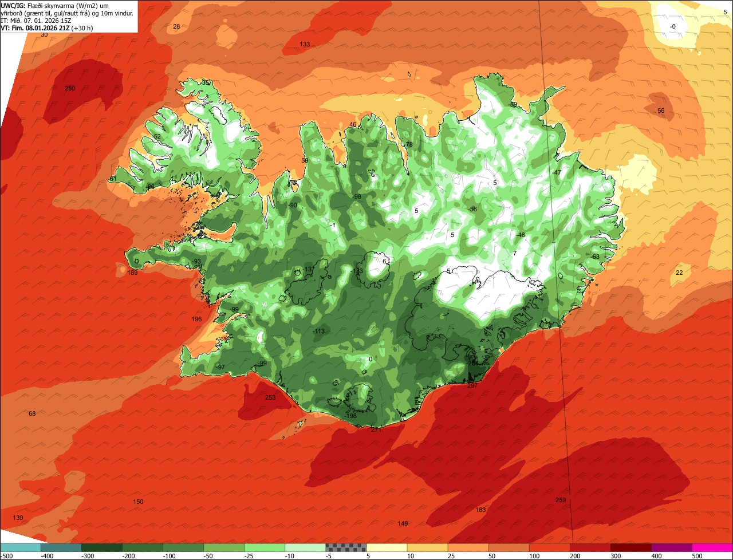This screenshot has height=560, width=733.
Task: Click the magenta swatch right of 500
Action: pos(712,547)
